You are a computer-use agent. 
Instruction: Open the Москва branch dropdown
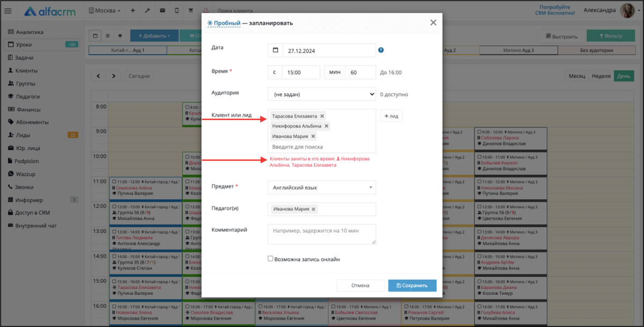104,11
